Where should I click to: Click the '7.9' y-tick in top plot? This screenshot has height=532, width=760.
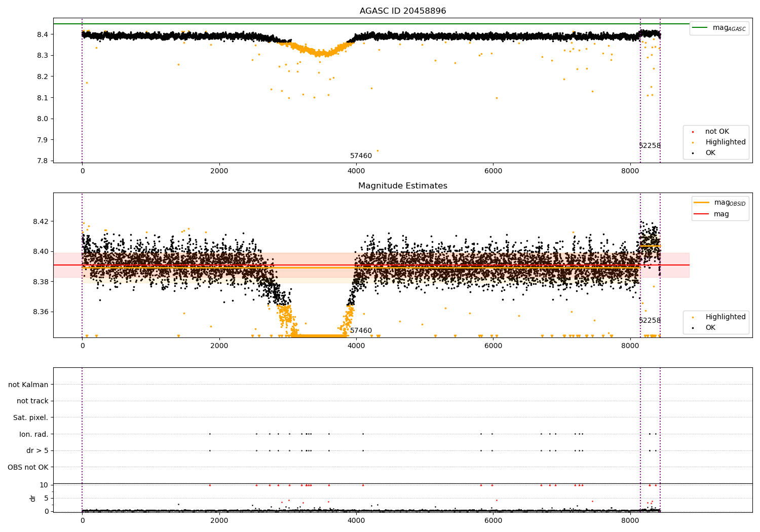point(42,140)
